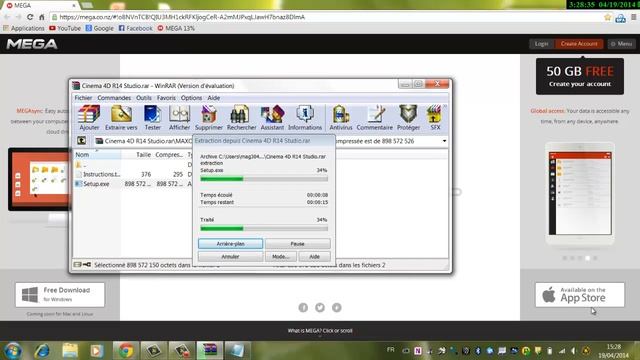640x360 pixels.
Task: Click Free Download for Windows
Action: tap(60, 294)
